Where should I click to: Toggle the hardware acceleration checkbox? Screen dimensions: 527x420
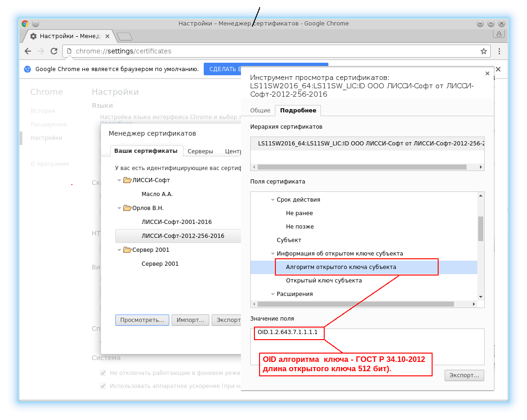[x=103, y=386]
